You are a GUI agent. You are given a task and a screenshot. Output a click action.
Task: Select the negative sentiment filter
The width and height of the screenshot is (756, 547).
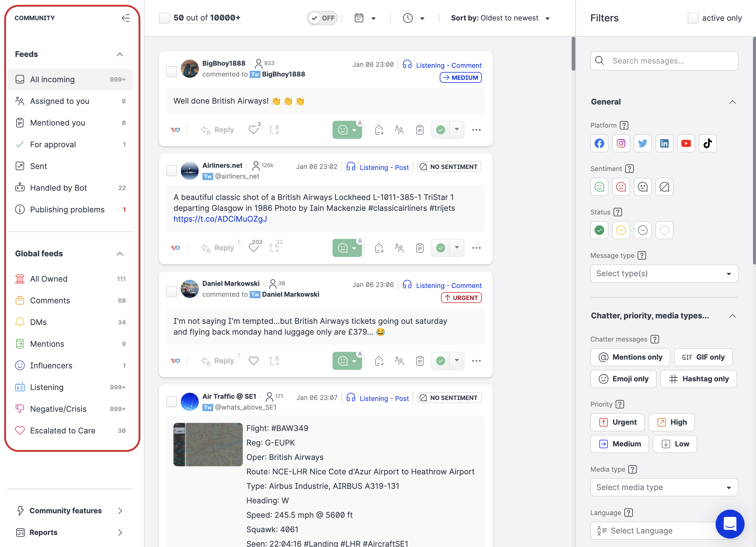pos(621,187)
